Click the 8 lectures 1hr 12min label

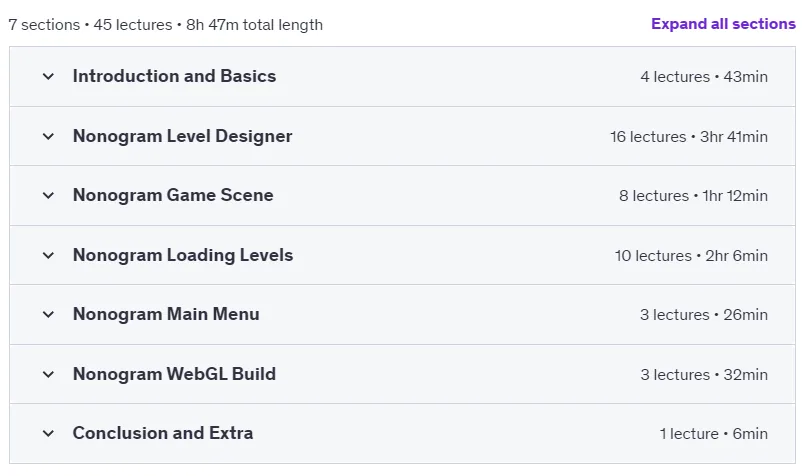coord(693,196)
